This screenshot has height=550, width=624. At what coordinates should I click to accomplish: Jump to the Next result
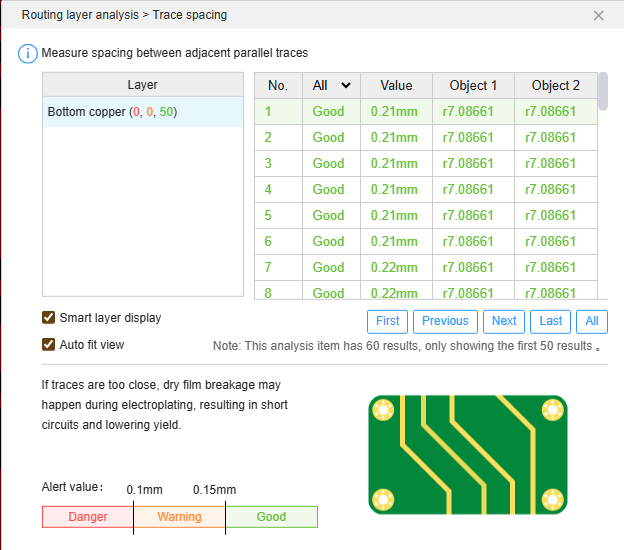point(504,321)
